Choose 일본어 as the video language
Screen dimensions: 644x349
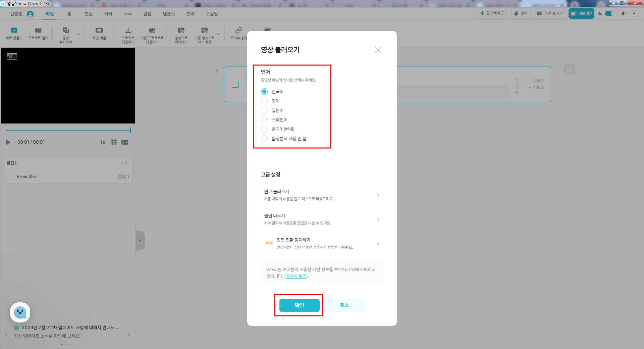(264, 110)
